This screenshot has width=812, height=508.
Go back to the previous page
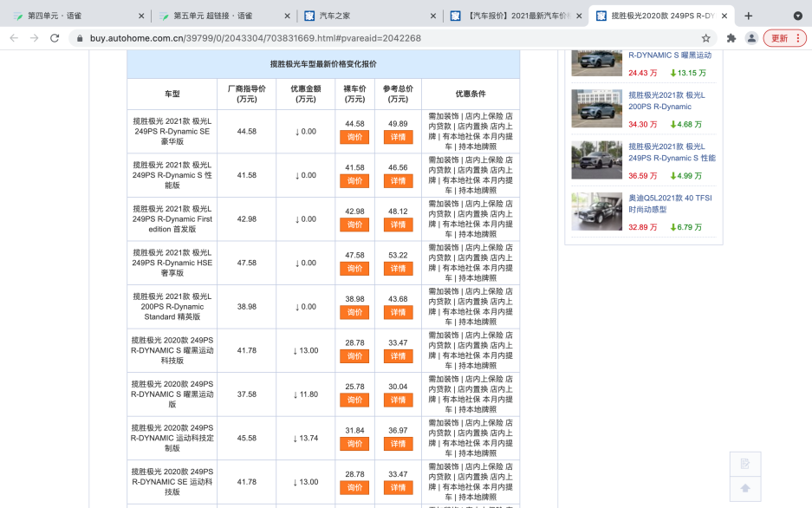point(14,38)
